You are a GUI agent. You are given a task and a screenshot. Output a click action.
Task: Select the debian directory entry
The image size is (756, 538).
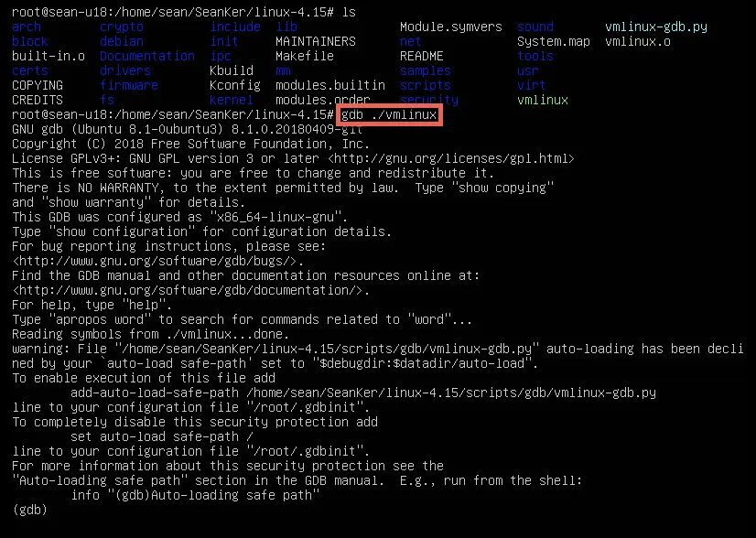122,41
